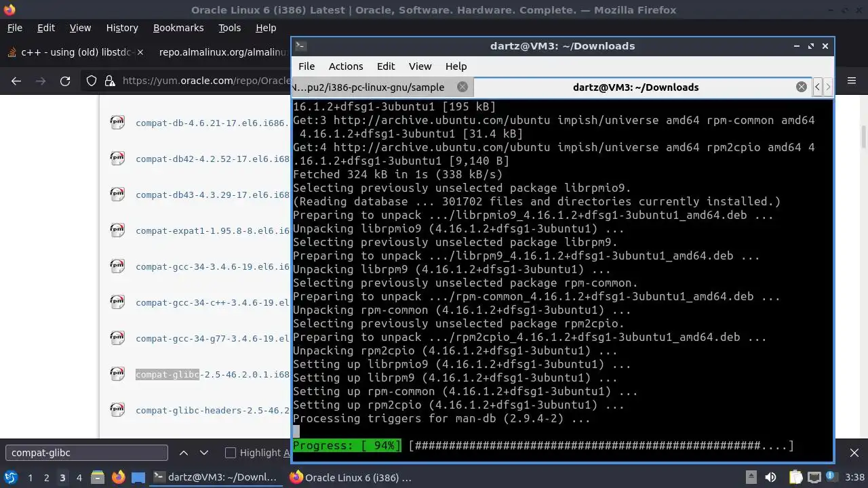This screenshot has width=868, height=488.
Task: Open the update notifier tray icon
Action: 831,477
